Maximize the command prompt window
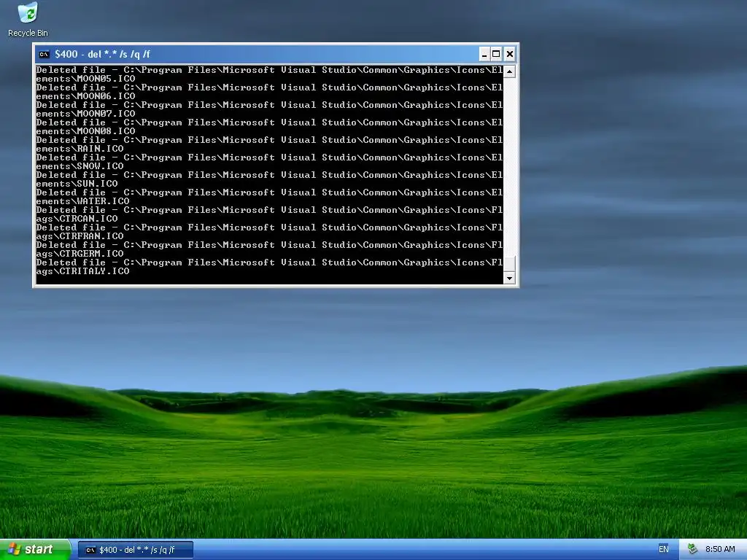The image size is (747, 560). tap(496, 54)
